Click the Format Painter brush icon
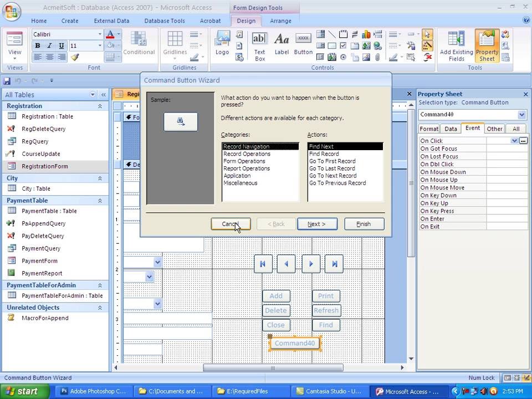Viewport: 532px width, 399px height. [x=75, y=57]
